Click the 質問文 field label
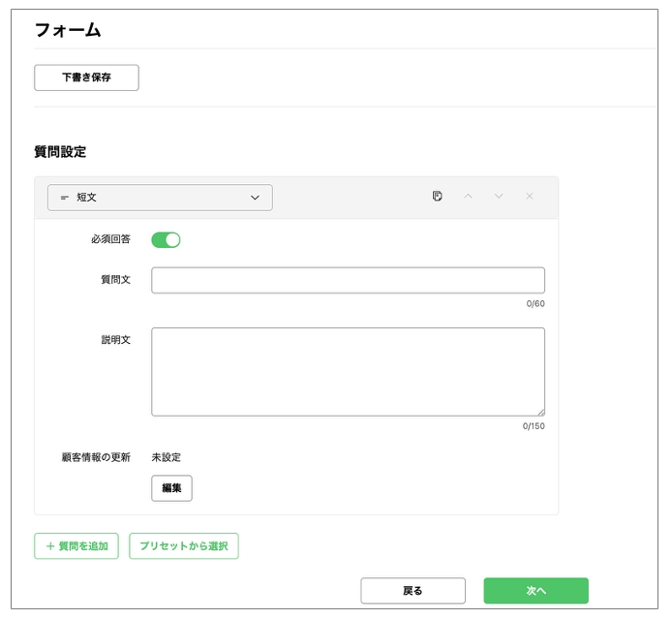672x619 pixels. tap(116, 280)
